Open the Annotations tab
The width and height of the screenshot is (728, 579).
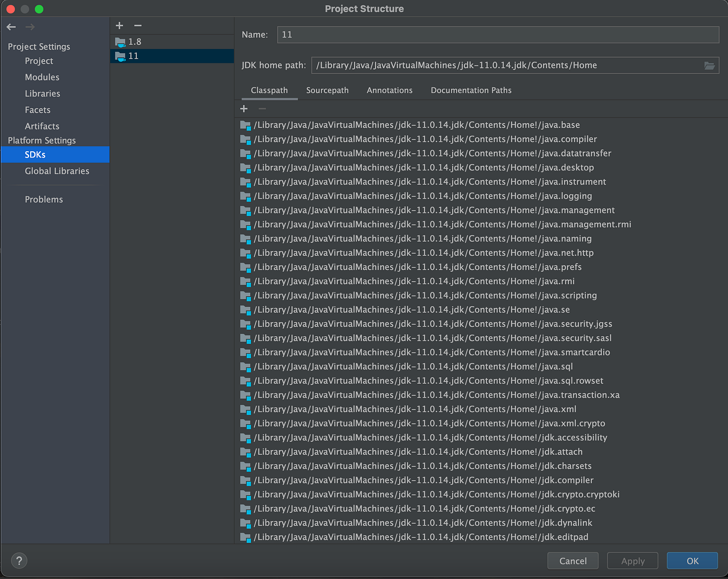[389, 90]
